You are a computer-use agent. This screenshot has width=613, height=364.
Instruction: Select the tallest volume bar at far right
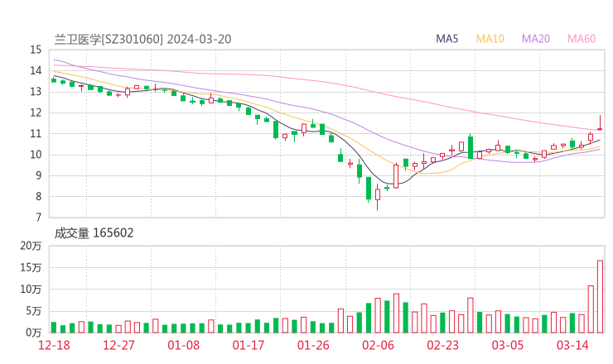coord(600,296)
